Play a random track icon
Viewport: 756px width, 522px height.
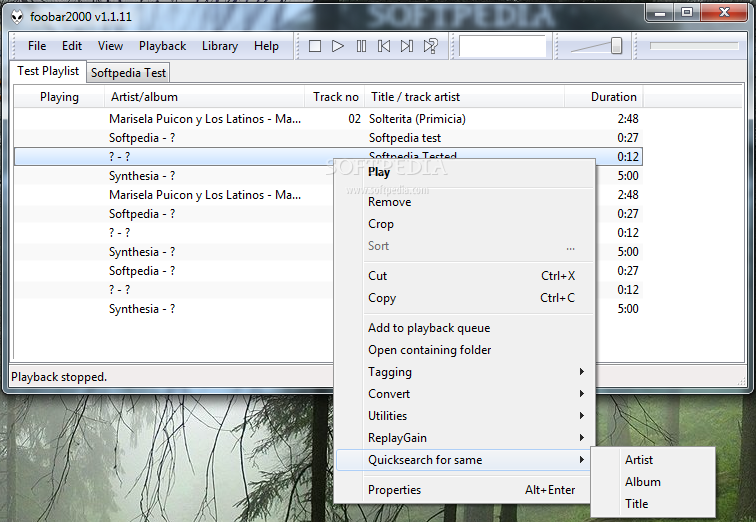pyautogui.click(x=430, y=46)
